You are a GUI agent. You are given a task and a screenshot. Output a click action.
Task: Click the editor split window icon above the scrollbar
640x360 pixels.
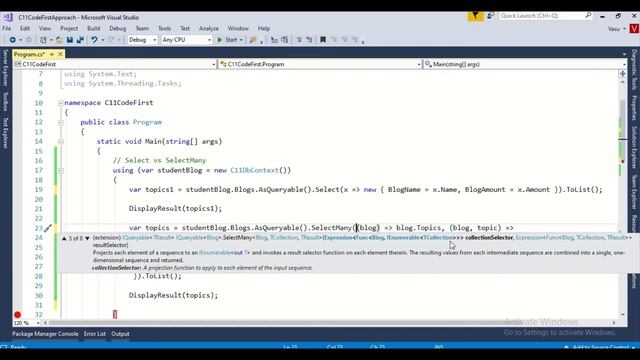click(622, 74)
